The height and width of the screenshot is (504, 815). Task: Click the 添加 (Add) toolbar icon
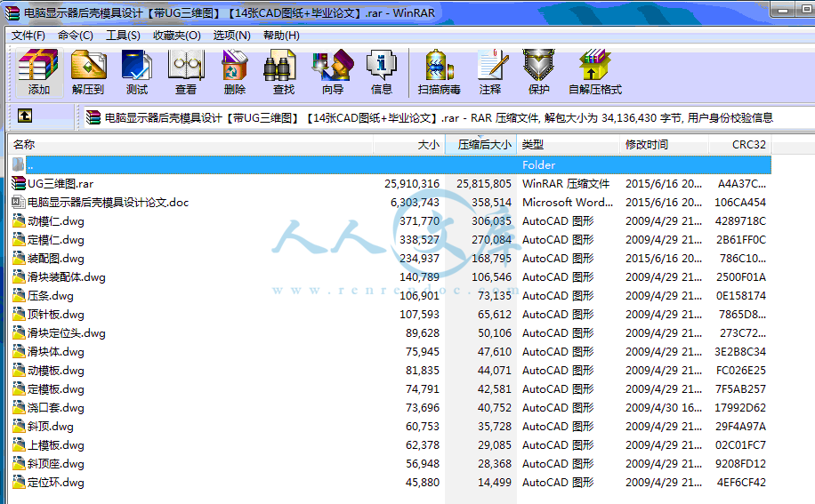(38, 66)
